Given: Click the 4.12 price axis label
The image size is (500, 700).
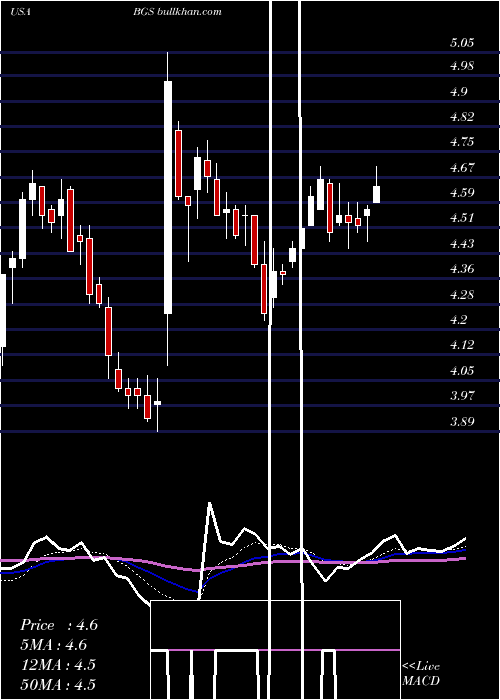Looking at the screenshot, I should pos(462,345).
